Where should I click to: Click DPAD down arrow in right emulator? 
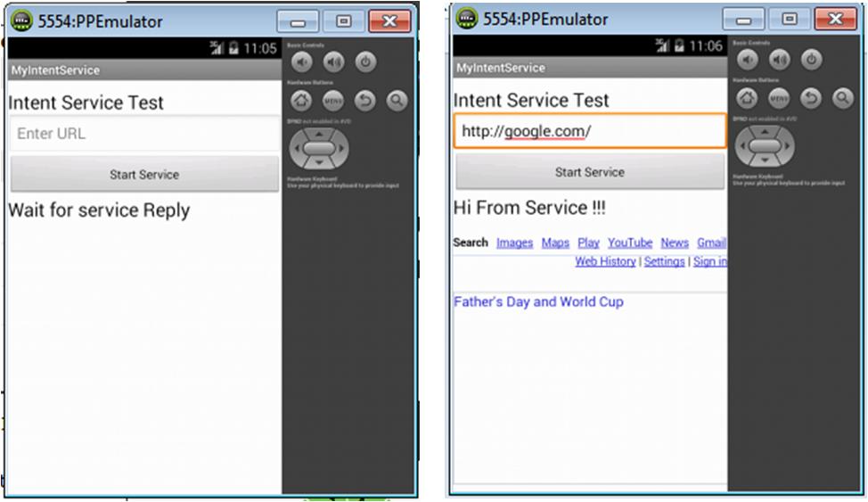pyautogui.click(x=765, y=160)
